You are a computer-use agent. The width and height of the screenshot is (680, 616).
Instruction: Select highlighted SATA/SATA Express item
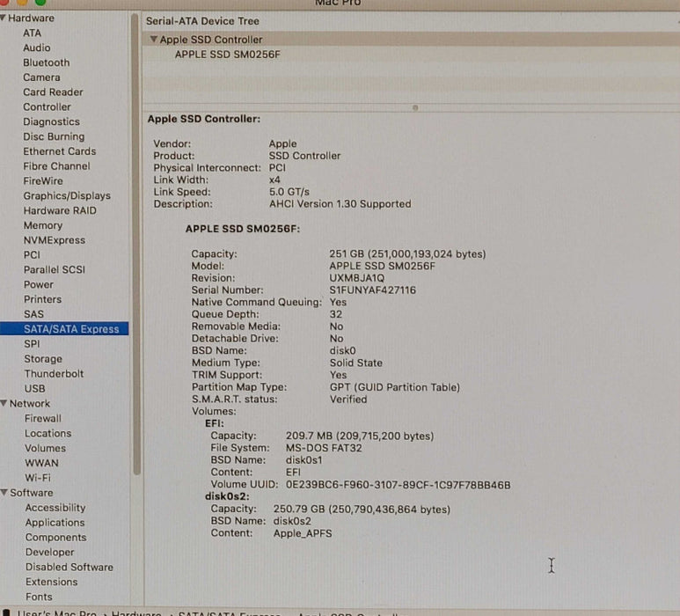64,329
